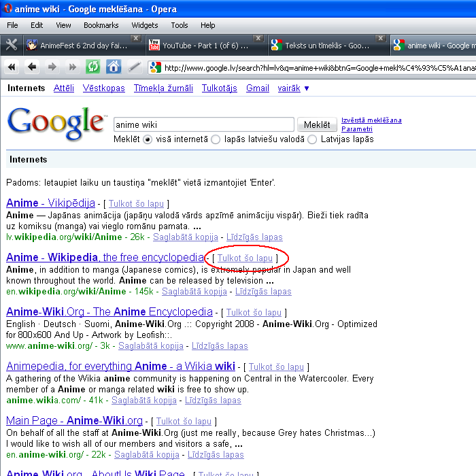Close the YouTube - Part 1 tab
Screen dimensions: 476x476
pyautogui.click(x=258, y=38)
